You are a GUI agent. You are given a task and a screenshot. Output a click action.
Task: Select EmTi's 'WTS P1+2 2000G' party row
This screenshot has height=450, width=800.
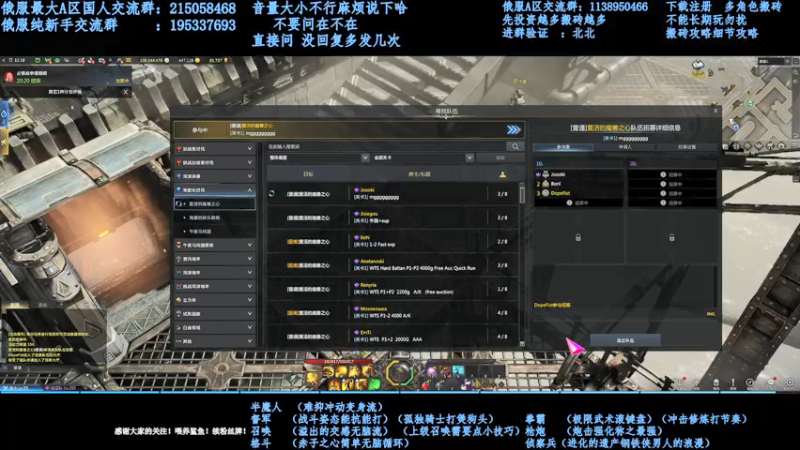pyautogui.click(x=392, y=336)
